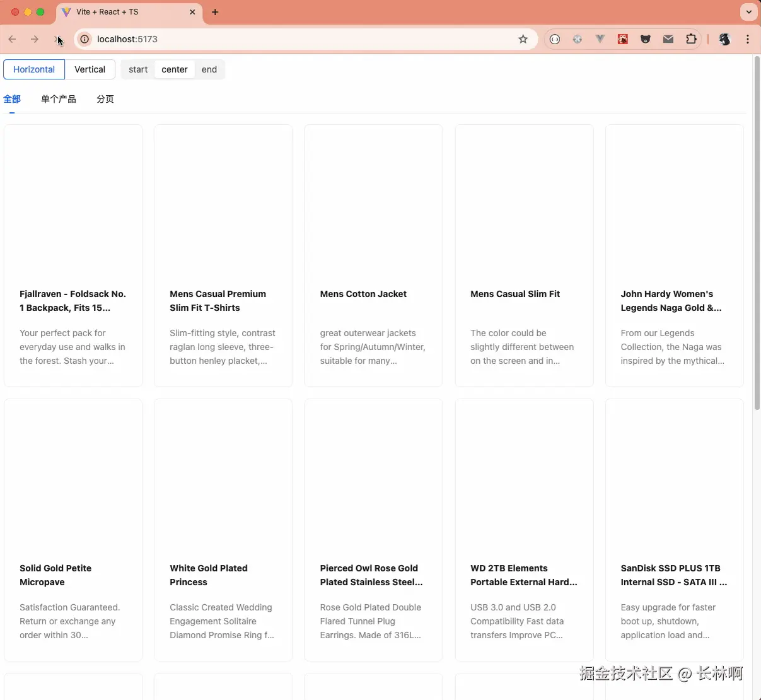Open the bear face extension icon
The width and height of the screenshot is (761, 700).
(646, 39)
